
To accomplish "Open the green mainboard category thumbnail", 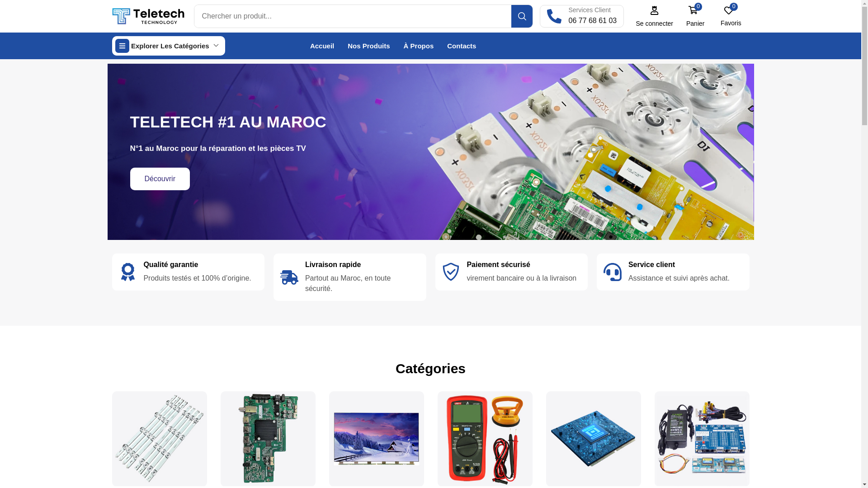I will (x=268, y=439).
